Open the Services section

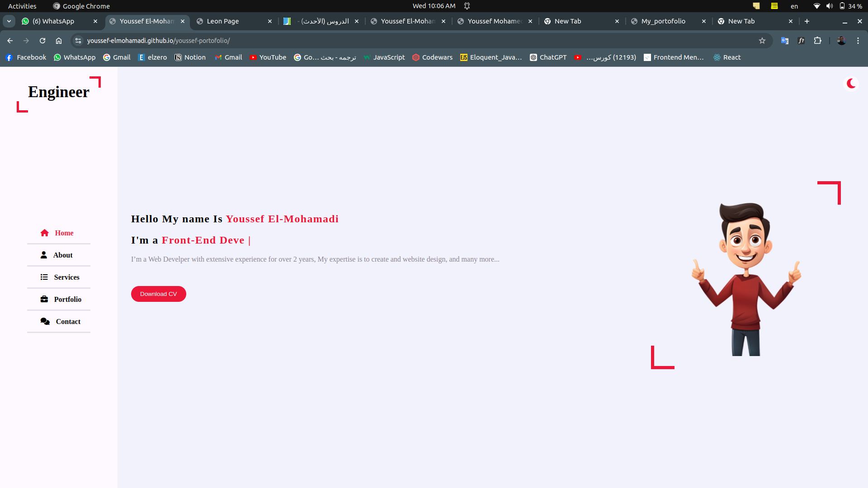point(59,277)
